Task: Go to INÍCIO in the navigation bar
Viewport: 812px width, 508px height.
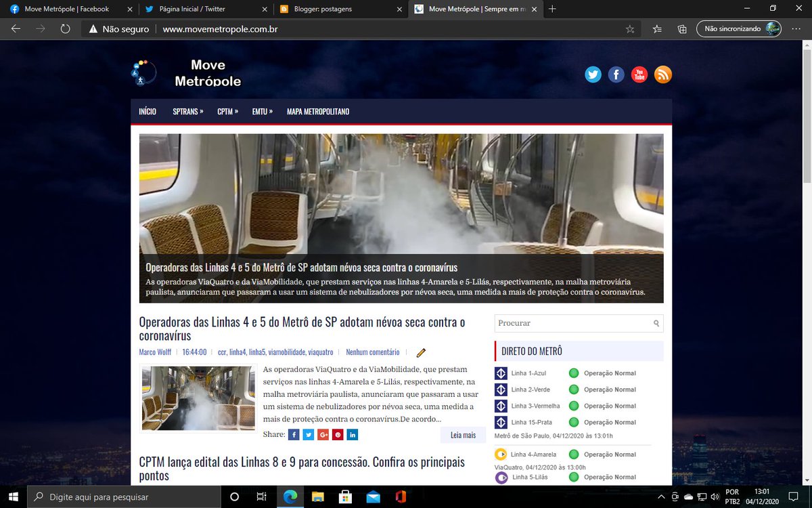Action: (x=148, y=112)
